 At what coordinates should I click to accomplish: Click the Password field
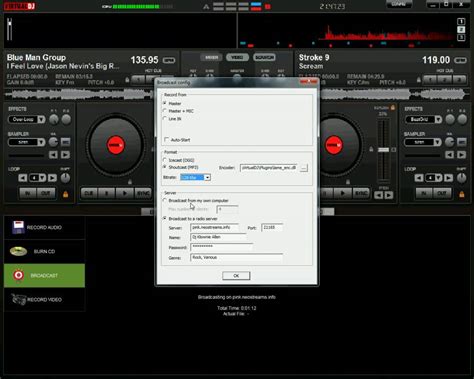[x=221, y=247]
